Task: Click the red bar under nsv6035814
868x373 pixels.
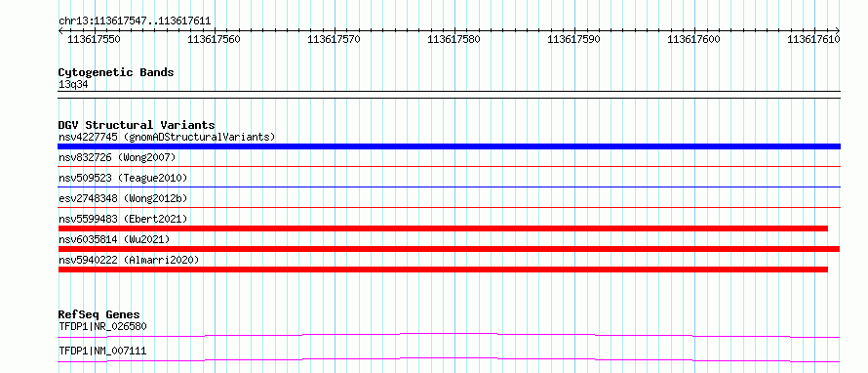Action: [449, 249]
